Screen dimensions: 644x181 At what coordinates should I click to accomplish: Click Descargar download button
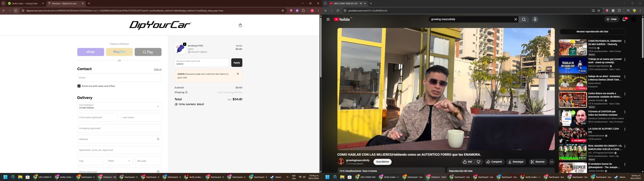coord(516,162)
